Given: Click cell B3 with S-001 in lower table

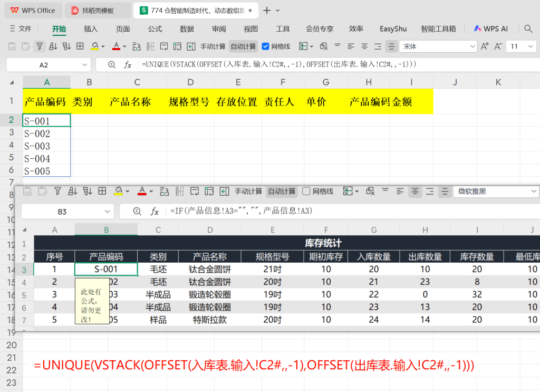Looking at the screenshot, I should (x=106, y=270).
